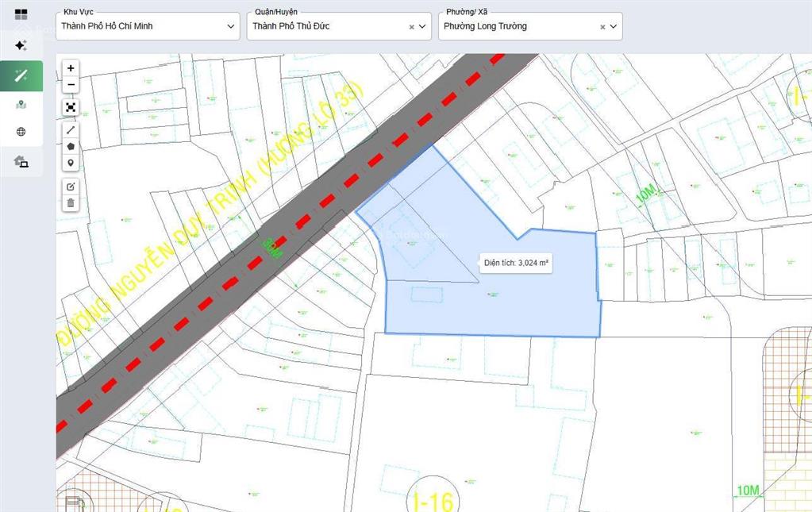Open the globe sidebar item
The height and width of the screenshot is (512, 812).
click(21, 132)
